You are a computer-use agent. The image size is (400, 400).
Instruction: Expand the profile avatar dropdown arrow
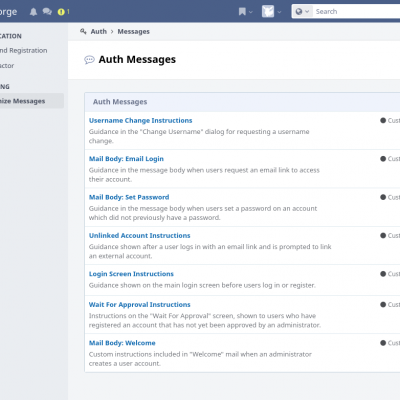[x=279, y=12]
